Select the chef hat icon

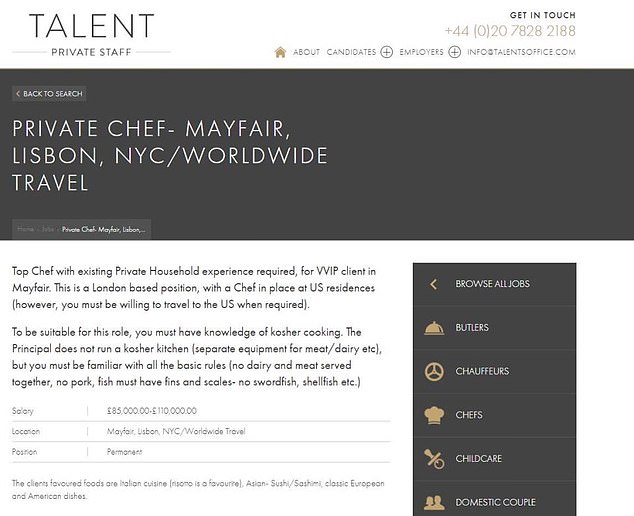[434, 415]
